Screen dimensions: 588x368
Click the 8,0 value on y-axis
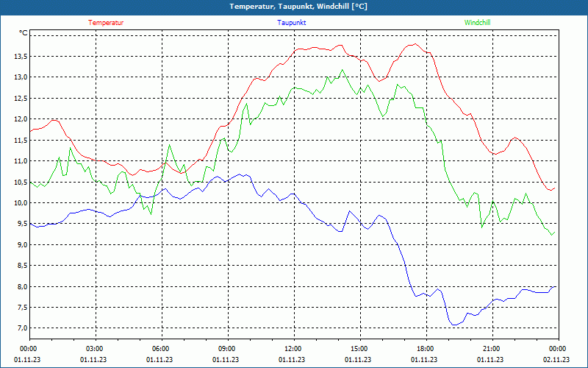click(22, 286)
